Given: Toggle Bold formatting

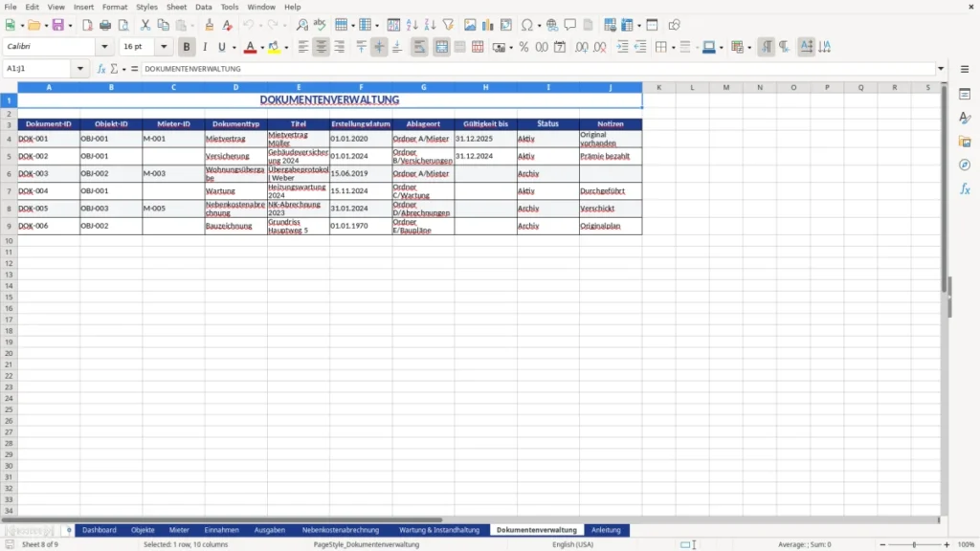Looking at the screenshot, I should pos(187,47).
